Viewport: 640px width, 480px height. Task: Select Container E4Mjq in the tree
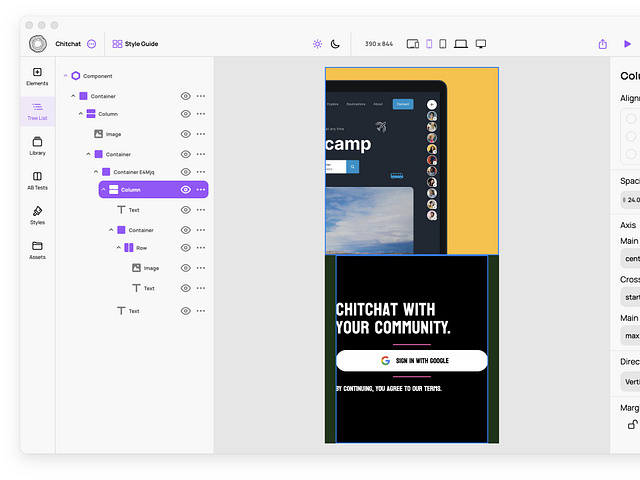128,172
